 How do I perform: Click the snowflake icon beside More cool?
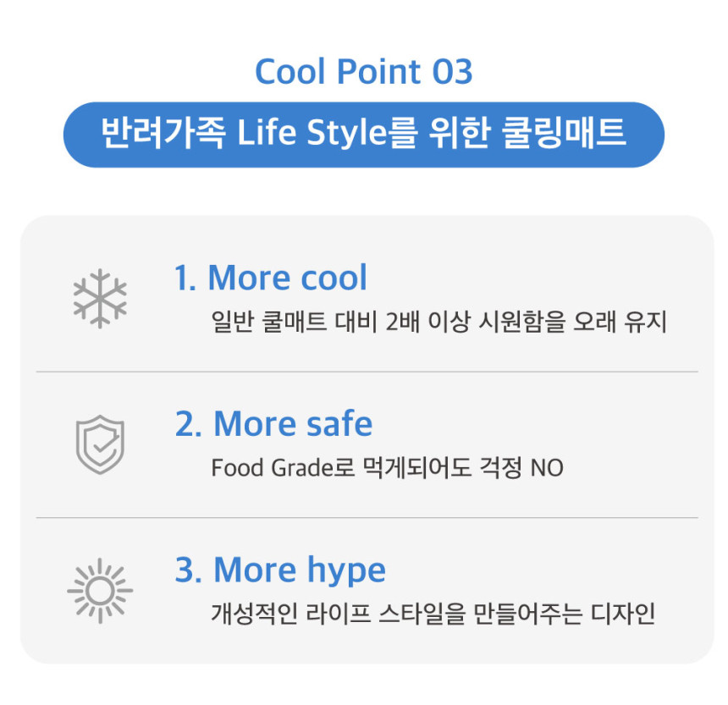[100, 299]
